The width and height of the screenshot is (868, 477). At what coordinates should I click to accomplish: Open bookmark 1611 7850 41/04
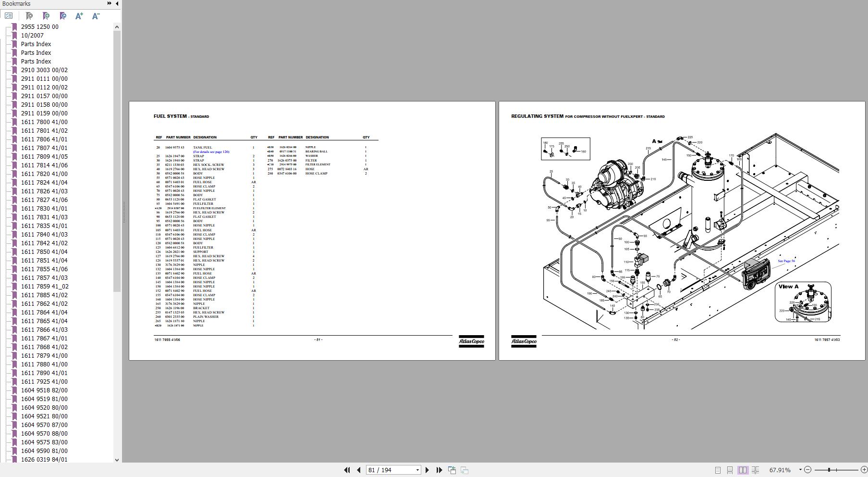pos(44,252)
